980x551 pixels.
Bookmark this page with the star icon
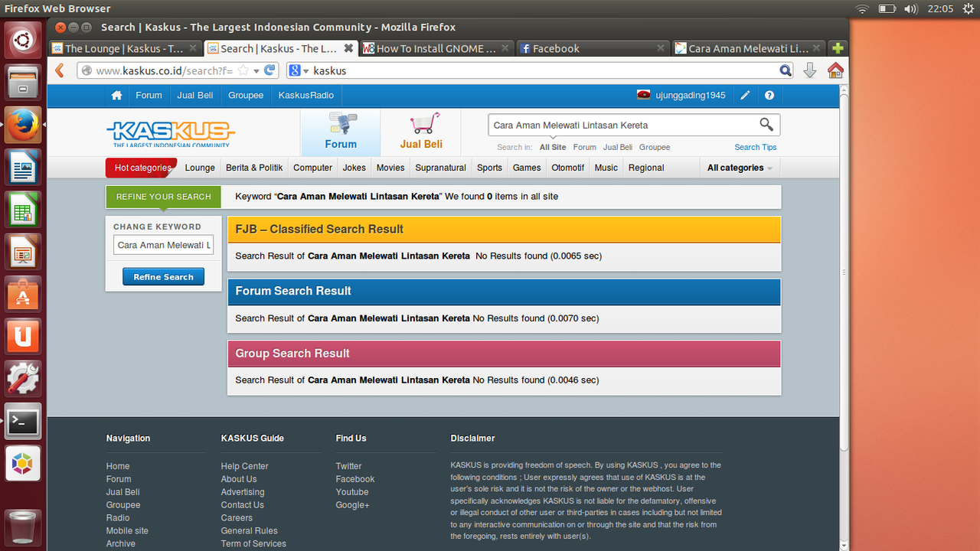(x=243, y=70)
